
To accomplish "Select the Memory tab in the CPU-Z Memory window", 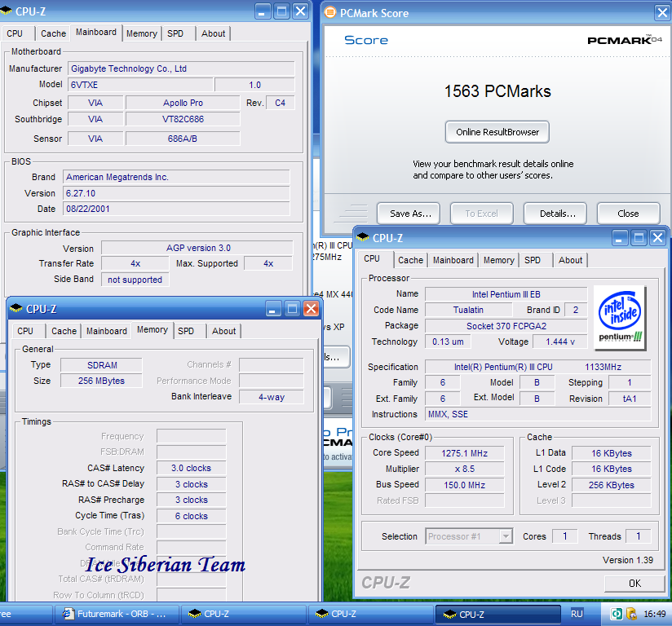I will pyautogui.click(x=153, y=330).
